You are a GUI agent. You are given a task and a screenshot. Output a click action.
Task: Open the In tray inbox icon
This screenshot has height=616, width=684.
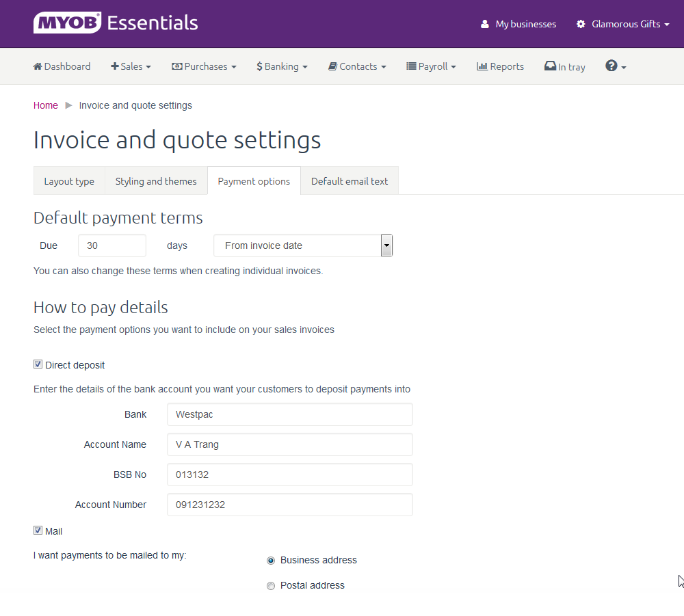[x=550, y=66]
